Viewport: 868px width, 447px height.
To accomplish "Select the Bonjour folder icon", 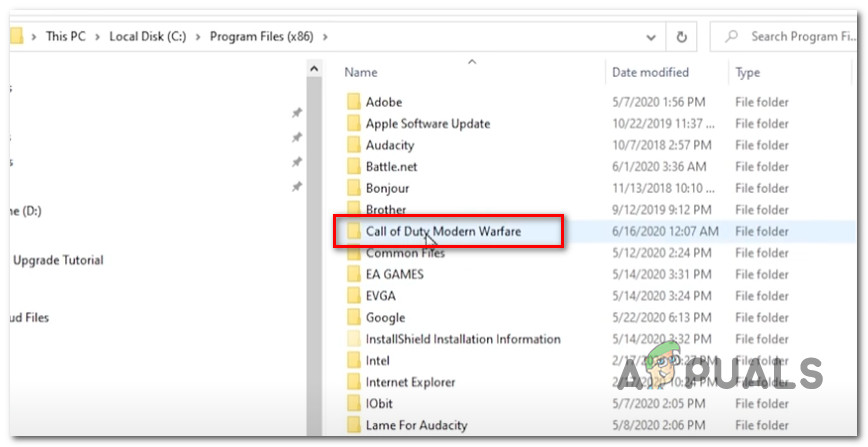I will click(x=354, y=188).
